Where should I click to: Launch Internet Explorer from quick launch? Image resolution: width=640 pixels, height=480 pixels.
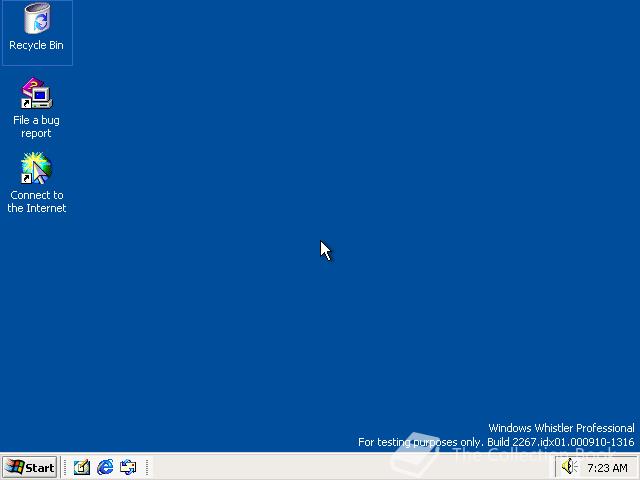point(105,467)
